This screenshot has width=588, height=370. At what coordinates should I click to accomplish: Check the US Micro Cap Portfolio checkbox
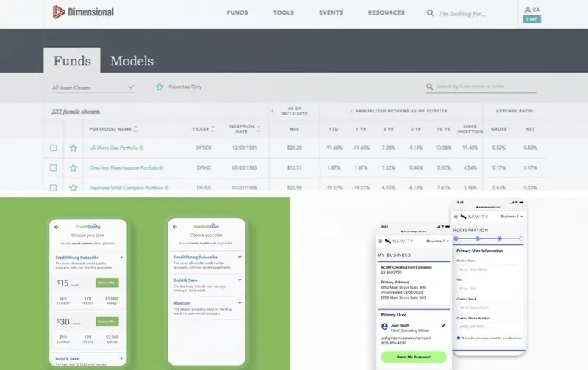(x=53, y=148)
